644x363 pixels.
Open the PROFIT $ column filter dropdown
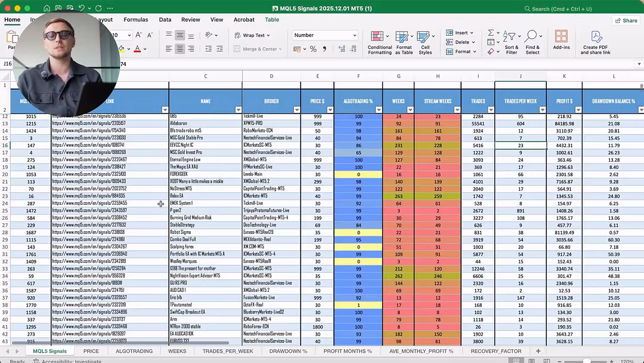pos(577,110)
